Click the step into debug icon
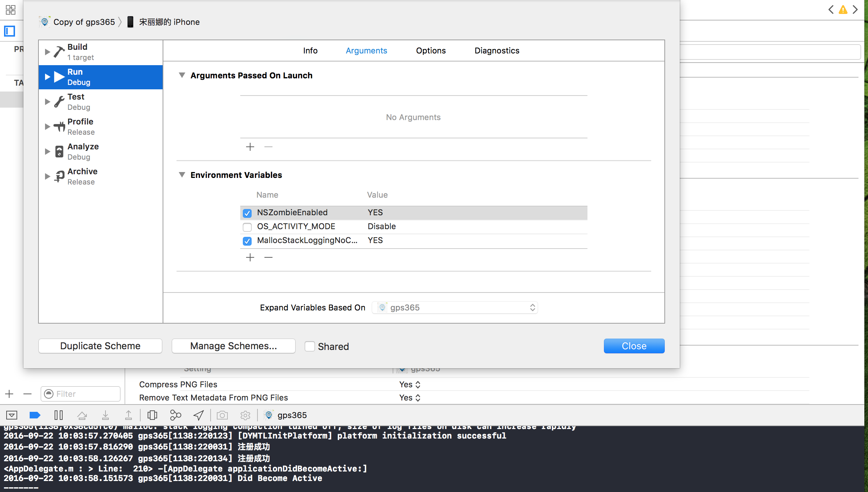The width and height of the screenshot is (868, 492). pos(105,415)
